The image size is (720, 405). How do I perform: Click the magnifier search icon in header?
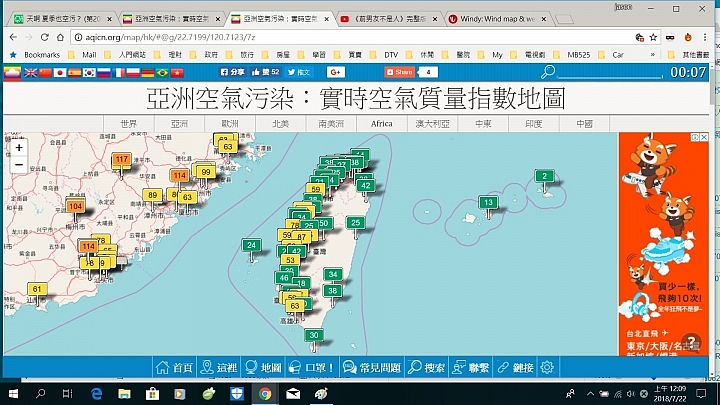click(547, 72)
